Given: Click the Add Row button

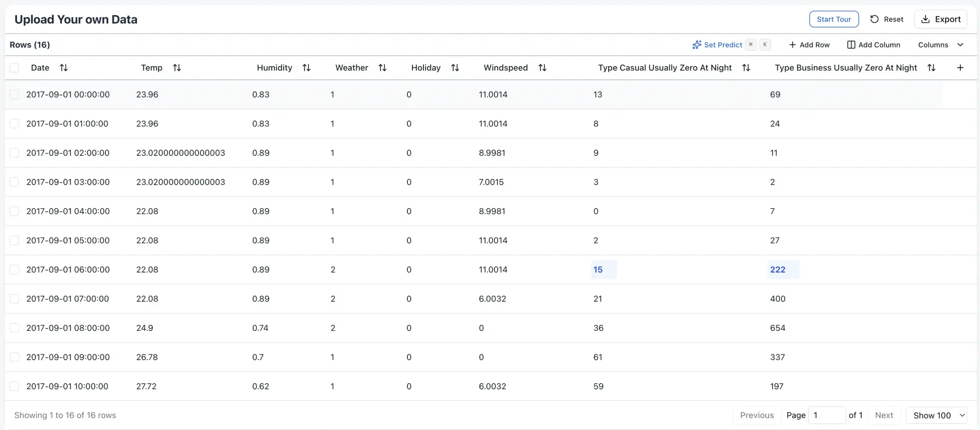Looking at the screenshot, I should click(809, 45).
